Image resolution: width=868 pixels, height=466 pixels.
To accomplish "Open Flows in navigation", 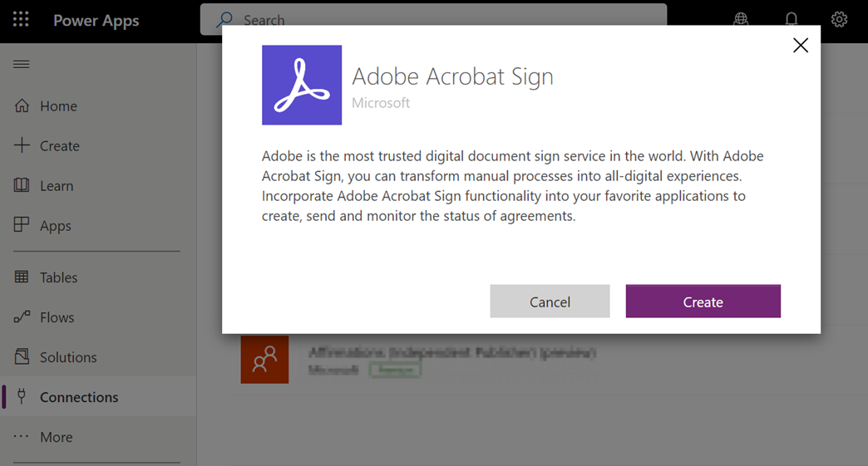I will tap(57, 317).
